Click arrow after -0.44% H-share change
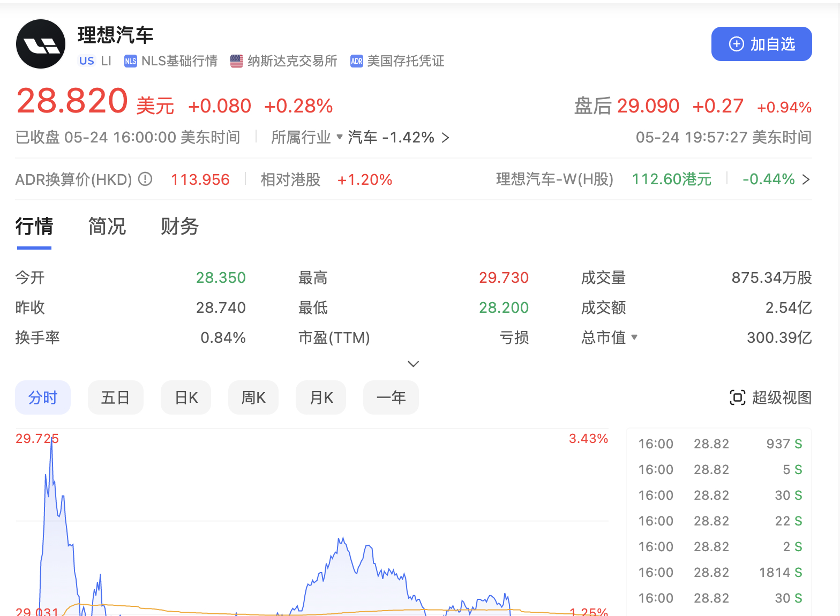Screen dimensions: 840x616 pos(806,179)
